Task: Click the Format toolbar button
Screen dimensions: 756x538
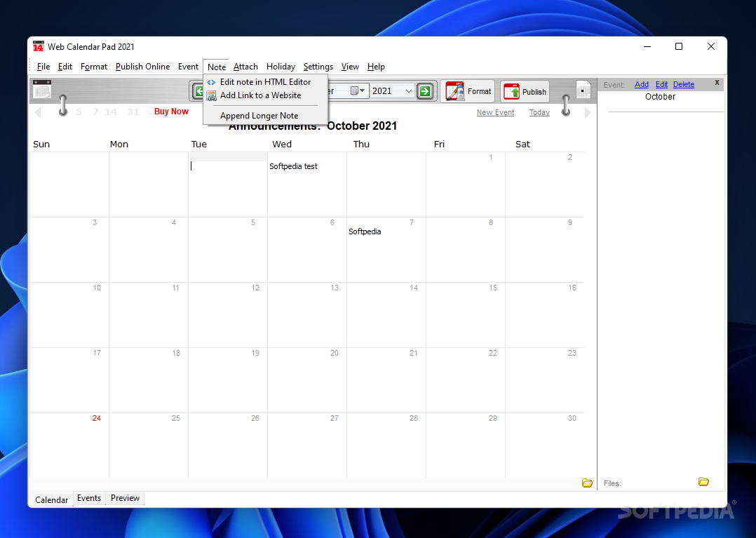Action: (468, 91)
